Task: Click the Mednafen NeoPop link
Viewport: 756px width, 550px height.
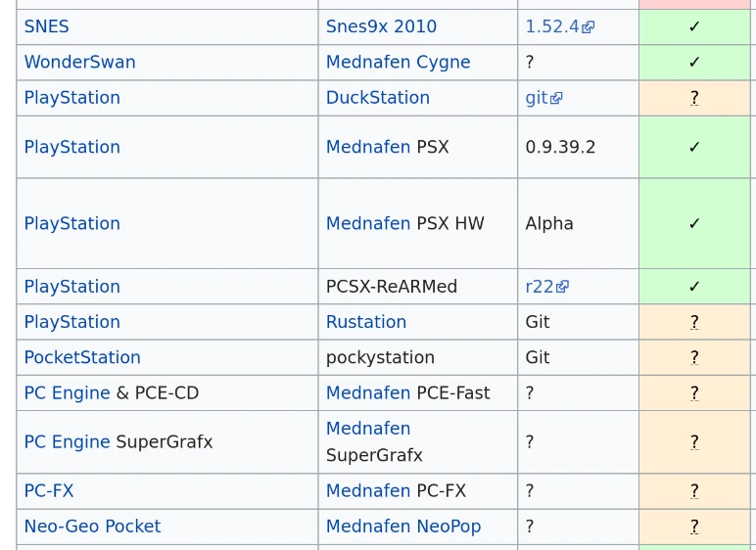Action: [x=402, y=526]
